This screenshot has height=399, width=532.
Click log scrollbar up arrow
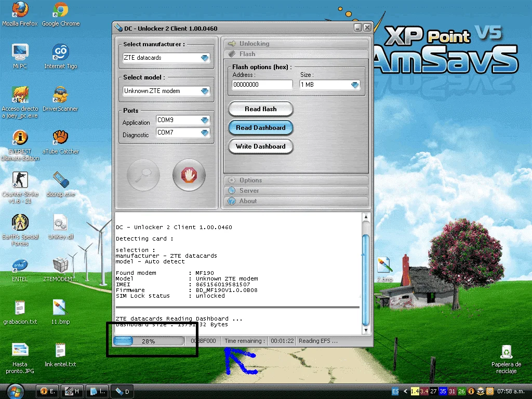366,217
